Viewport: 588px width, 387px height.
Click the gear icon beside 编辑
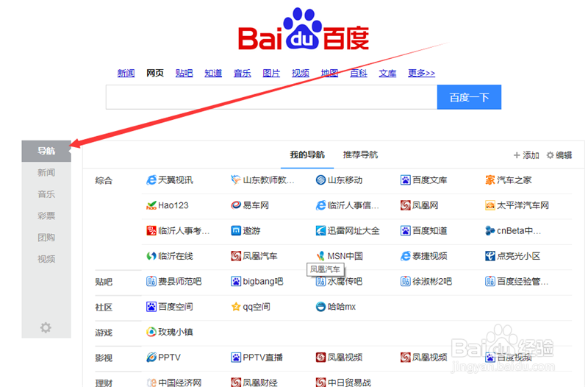tap(550, 155)
